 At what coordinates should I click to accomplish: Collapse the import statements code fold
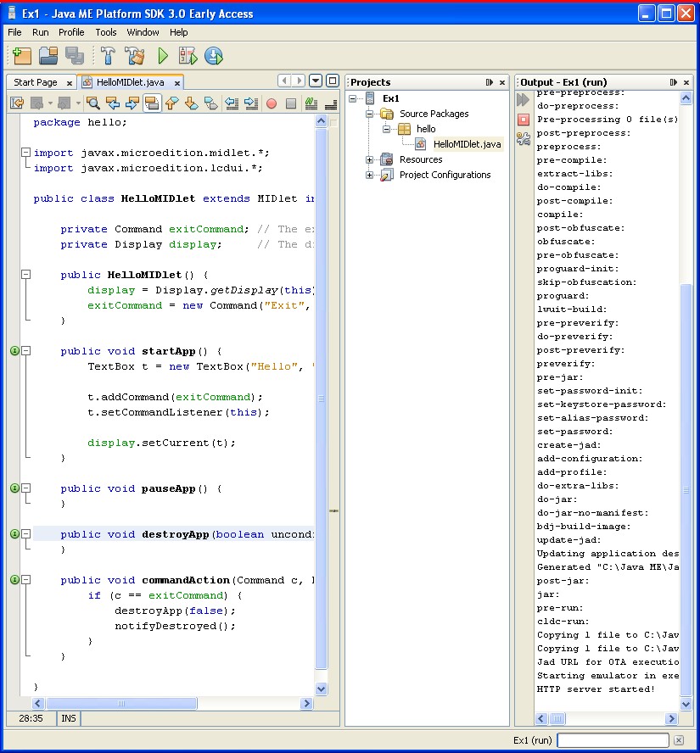pos(26,153)
